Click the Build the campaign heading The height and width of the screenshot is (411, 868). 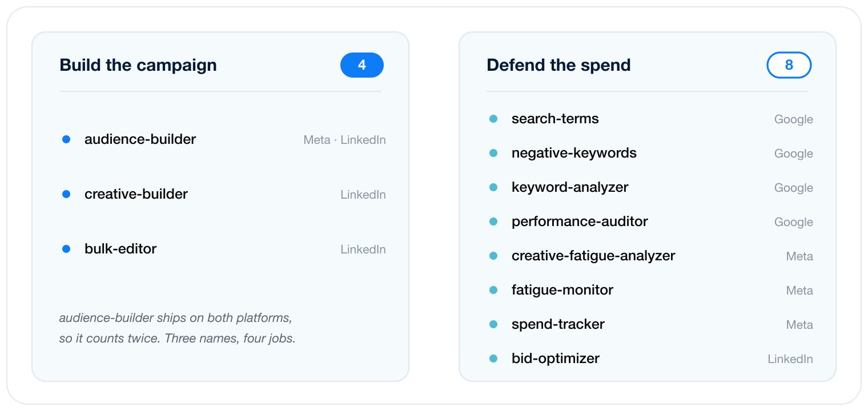tap(138, 65)
